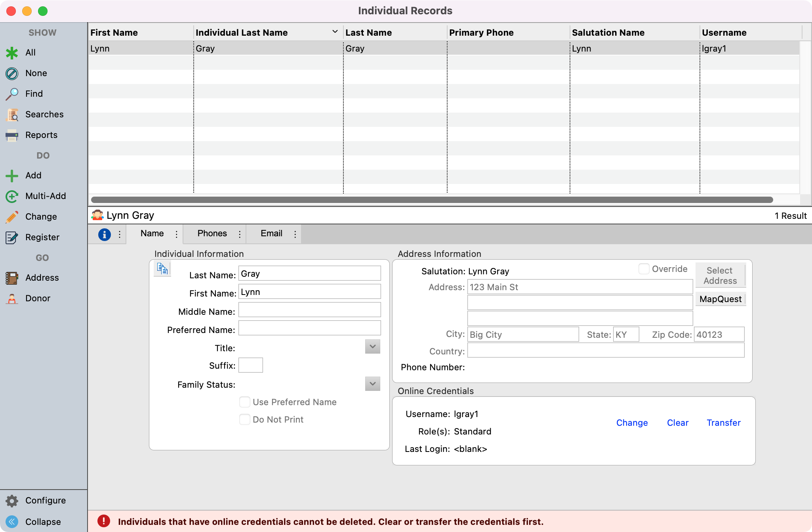Viewport: 812px width, 532px height.
Task: Click the copy icon beside Last Name
Action: coord(162,269)
